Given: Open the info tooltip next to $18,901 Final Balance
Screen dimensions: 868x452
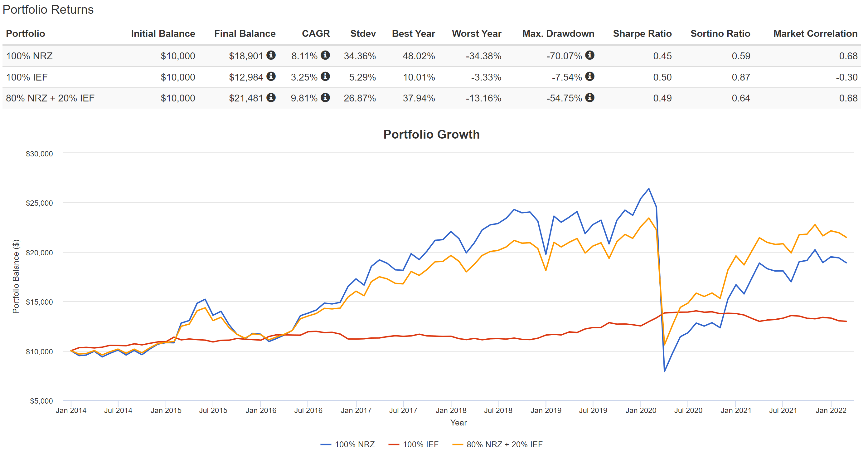Looking at the screenshot, I should point(272,56).
